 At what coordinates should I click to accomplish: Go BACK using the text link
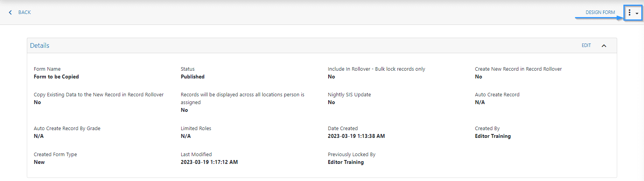24,12
